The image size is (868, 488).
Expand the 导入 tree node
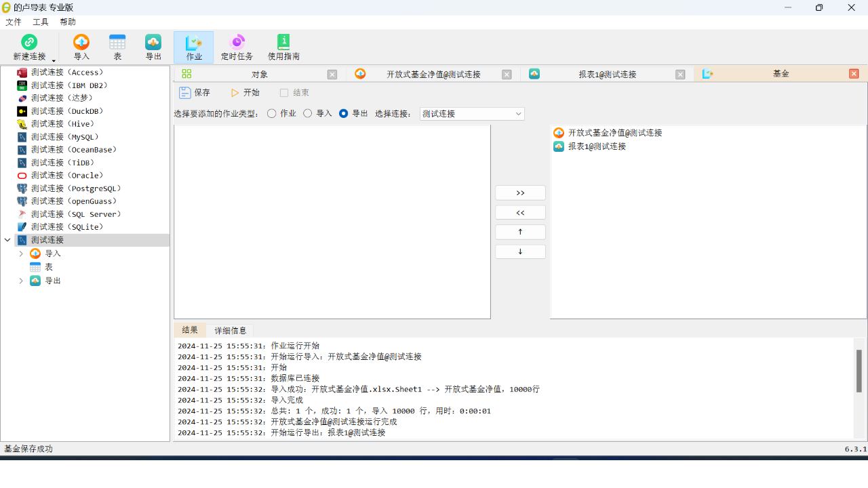pyautogui.click(x=21, y=253)
